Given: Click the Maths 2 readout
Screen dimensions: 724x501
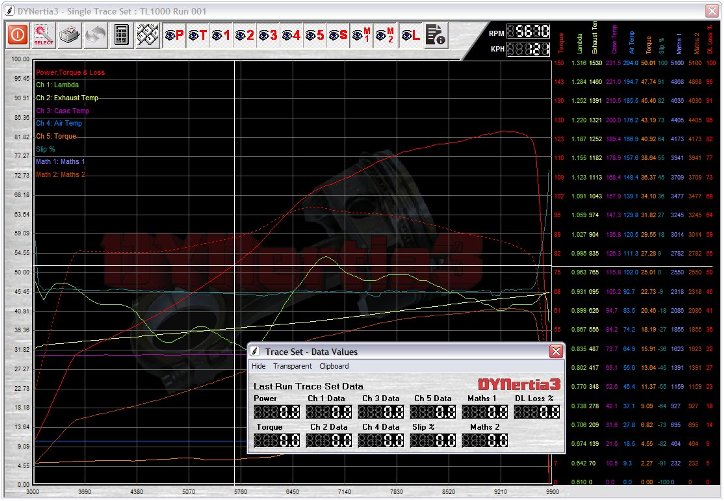Looking at the screenshot, I should point(485,440).
